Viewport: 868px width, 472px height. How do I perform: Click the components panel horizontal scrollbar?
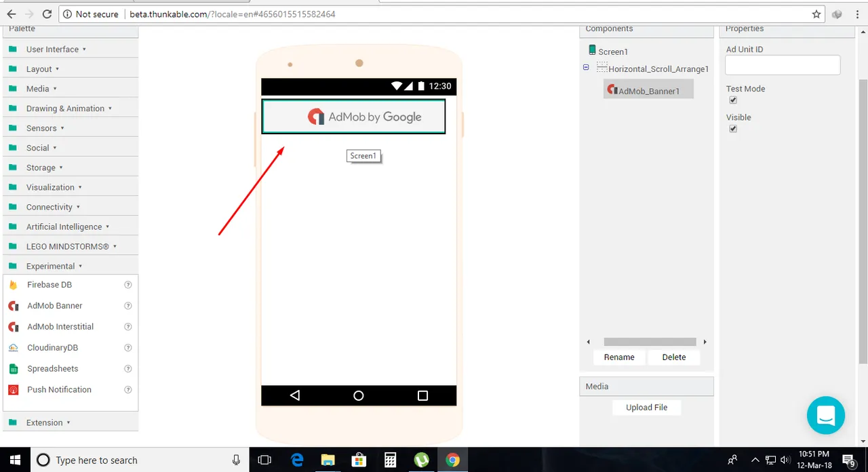(650, 342)
